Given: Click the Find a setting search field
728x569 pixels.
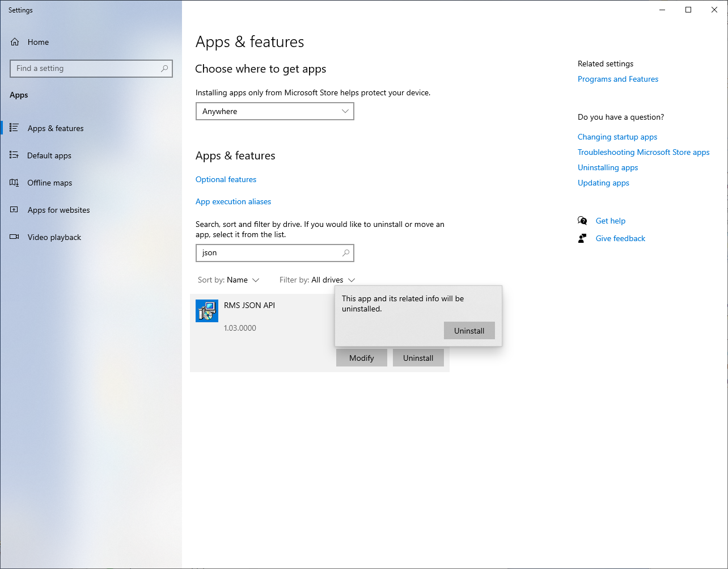Looking at the screenshot, I should tap(91, 68).
